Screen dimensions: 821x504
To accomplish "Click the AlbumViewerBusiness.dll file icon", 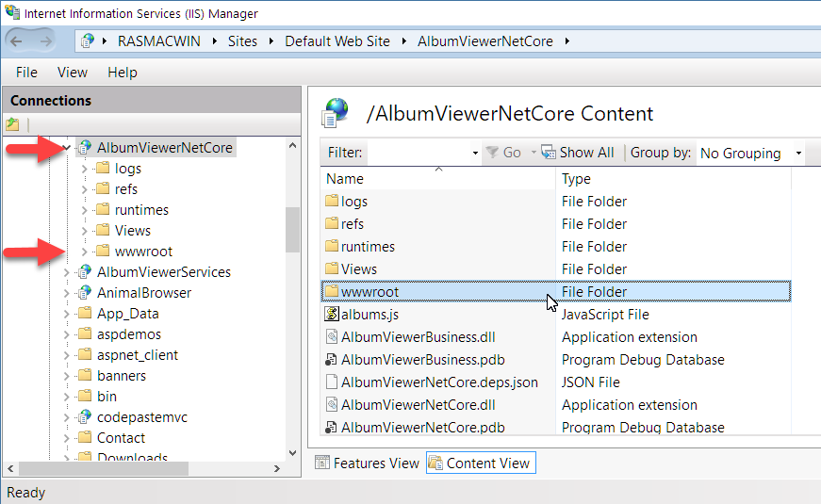I will click(332, 336).
